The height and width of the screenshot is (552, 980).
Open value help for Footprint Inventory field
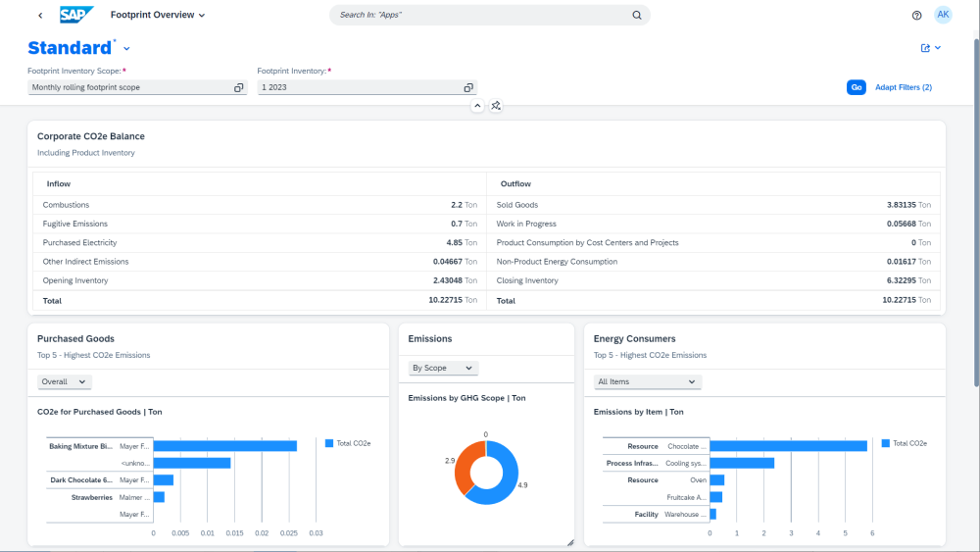(x=468, y=88)
